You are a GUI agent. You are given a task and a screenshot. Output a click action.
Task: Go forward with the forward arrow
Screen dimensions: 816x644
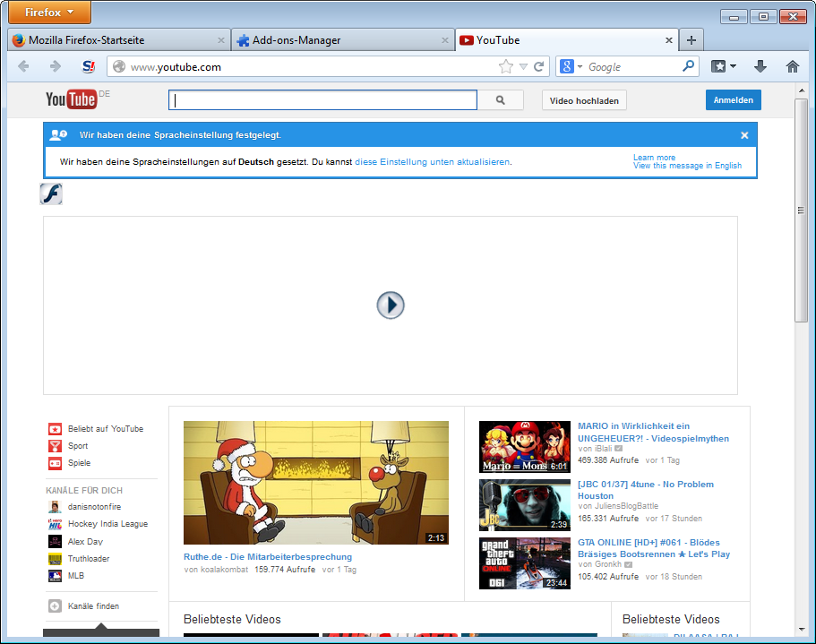tap(56, 66)
